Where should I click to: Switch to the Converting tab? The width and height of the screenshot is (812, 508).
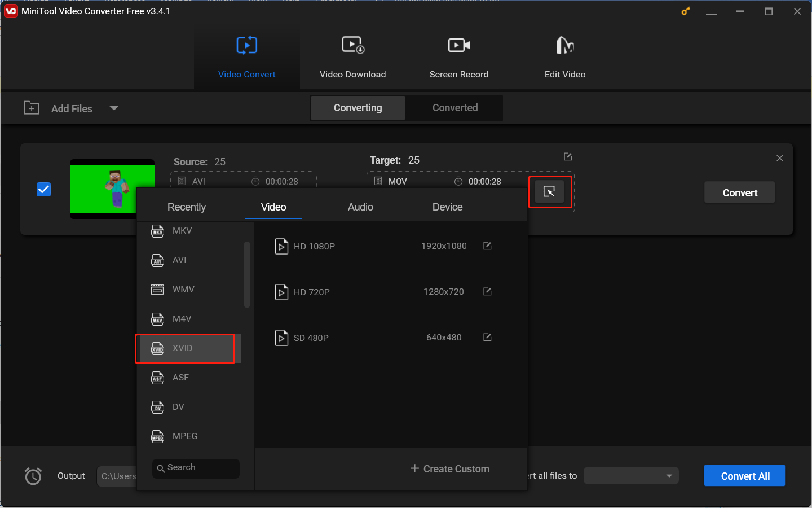tap(358, 108)
